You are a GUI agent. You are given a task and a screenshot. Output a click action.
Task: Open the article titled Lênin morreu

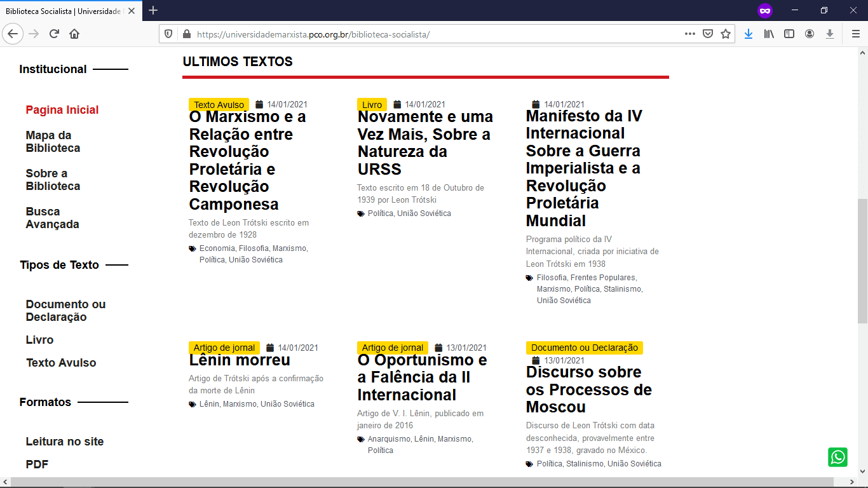click(240, 360)
